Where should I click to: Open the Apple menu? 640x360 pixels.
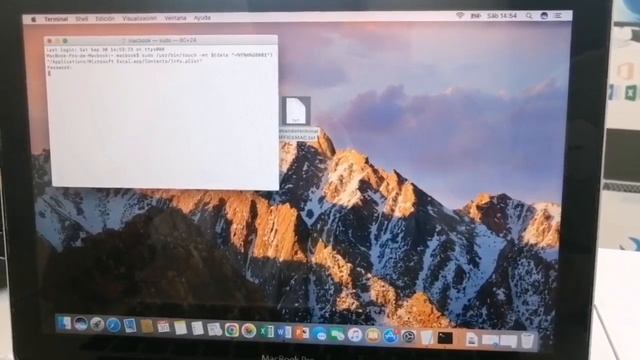coord(33,19)
